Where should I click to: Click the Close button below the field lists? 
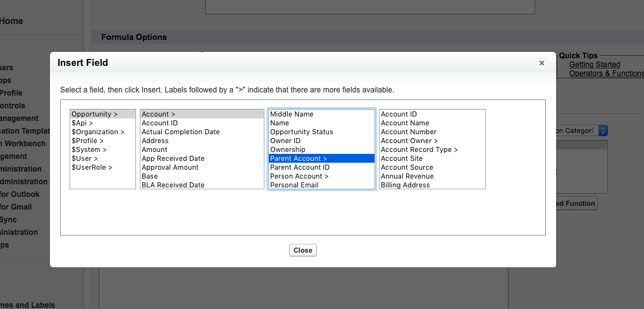[303, 250]
